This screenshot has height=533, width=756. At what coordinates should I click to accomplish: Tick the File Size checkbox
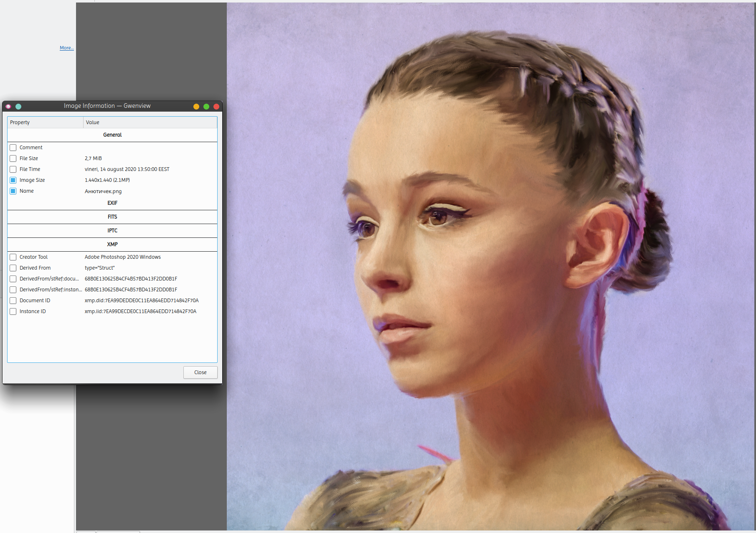pos(13,158)
